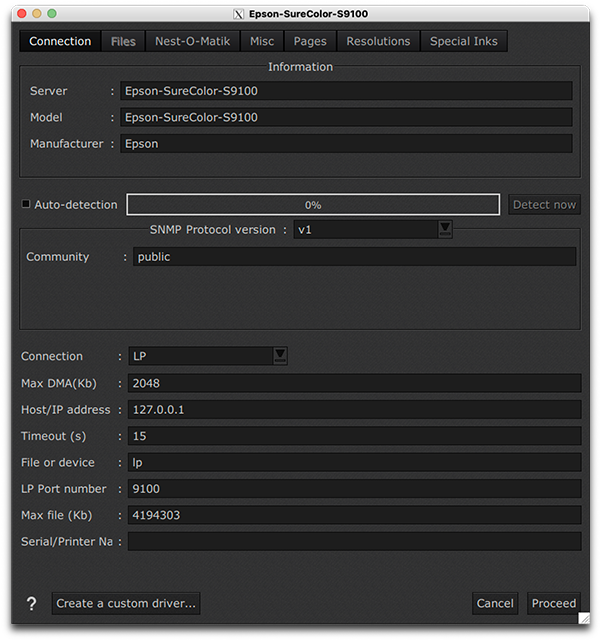Screen dimensions: 600x640
Task: Go to the Pages tab
Action: [x=310, y=41]
